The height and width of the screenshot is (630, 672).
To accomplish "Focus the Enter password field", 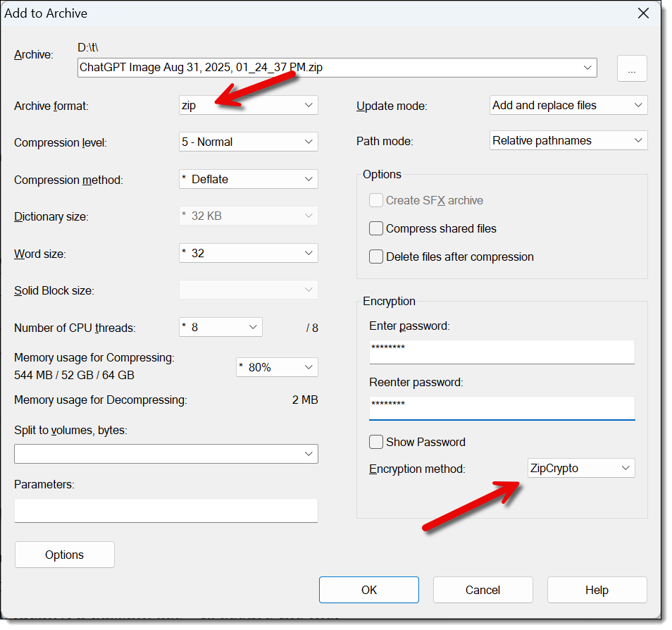I will point(502,352).
